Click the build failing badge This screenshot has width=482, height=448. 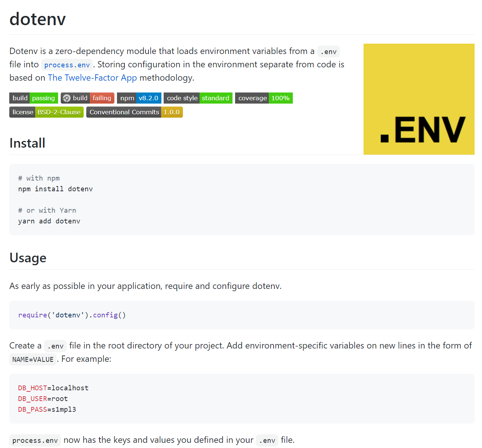[x=87, y=98]
